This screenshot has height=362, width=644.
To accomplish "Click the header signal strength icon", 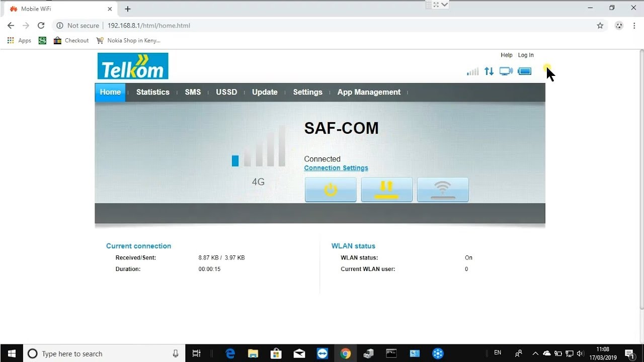I will coord(472,71).
